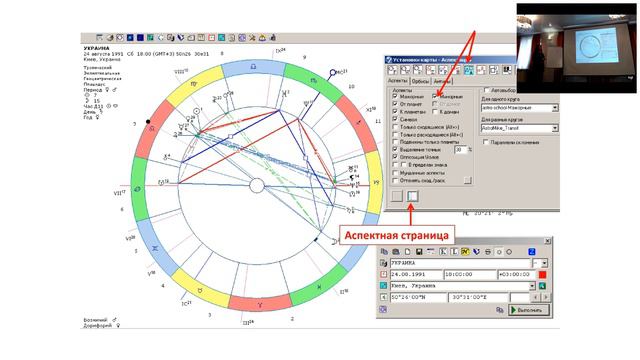Toggle the К планетам checkbox
Screen dimensions: 640x360
(x=395, y=111)
